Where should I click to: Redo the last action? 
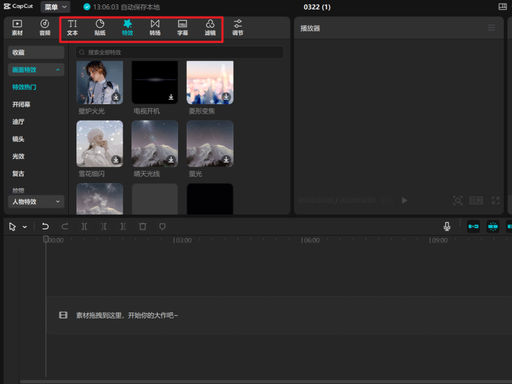pos(65,227)
